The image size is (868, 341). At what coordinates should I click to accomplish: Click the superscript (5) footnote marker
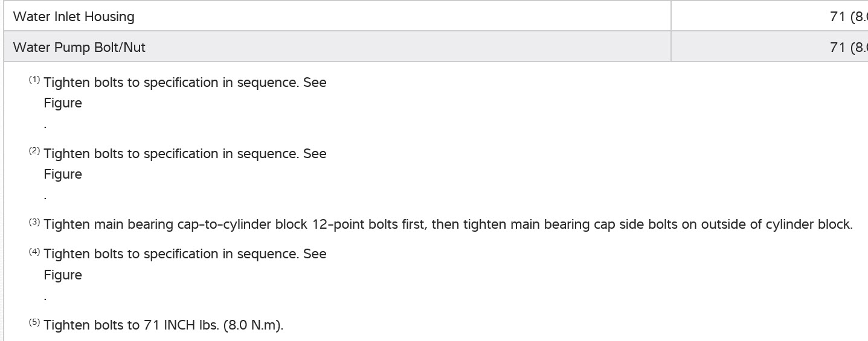[34, 323]
